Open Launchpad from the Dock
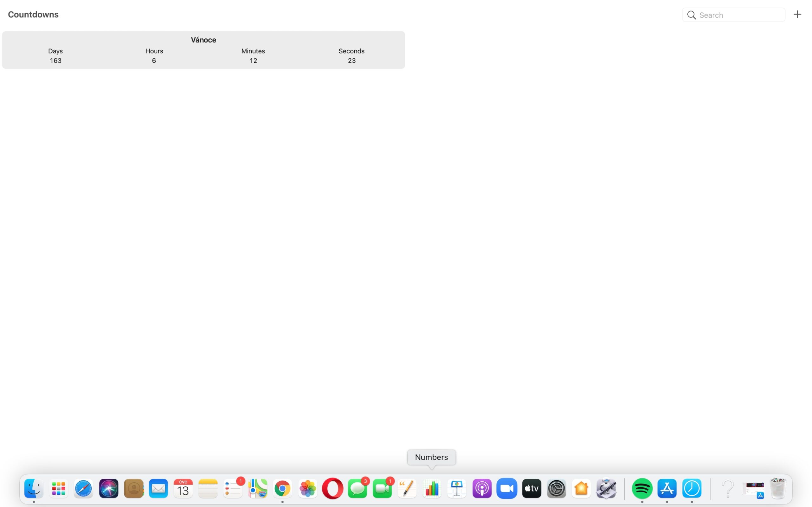Viewport: 812px width, 507px height. point(59,489)
